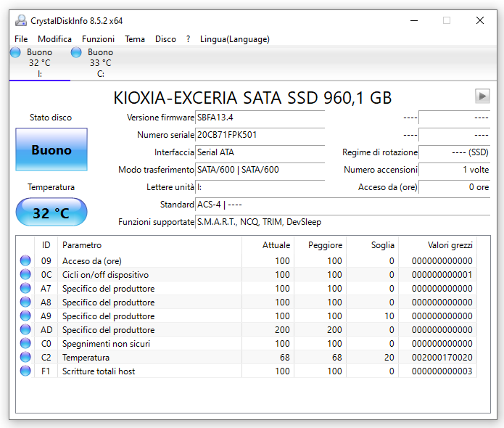
Task: Click the Lettere unità field showing I:
Action: (x=260, y=187)
